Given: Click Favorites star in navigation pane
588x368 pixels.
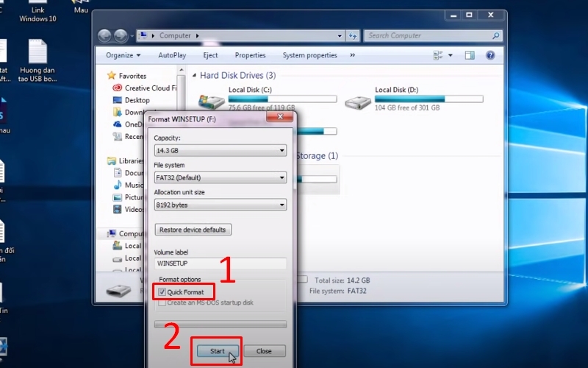Looking at the screenshot, I should pyautogui.click(x=112, y=76).
